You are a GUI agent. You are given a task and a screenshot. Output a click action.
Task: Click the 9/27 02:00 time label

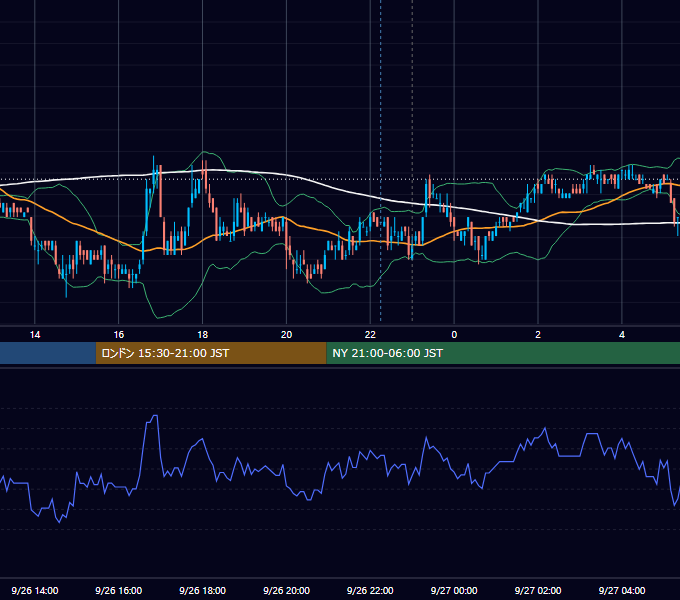coord(538,590)
